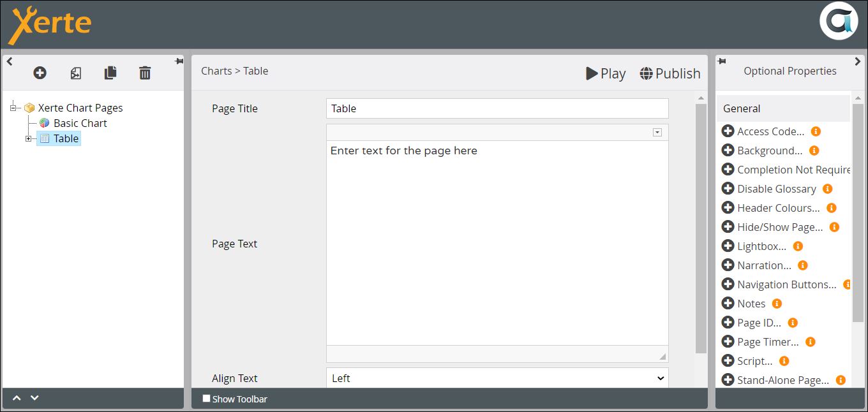Move the selected page up arrow
The width and height of the screenshot is (868, 412).
tap(17, 398)
